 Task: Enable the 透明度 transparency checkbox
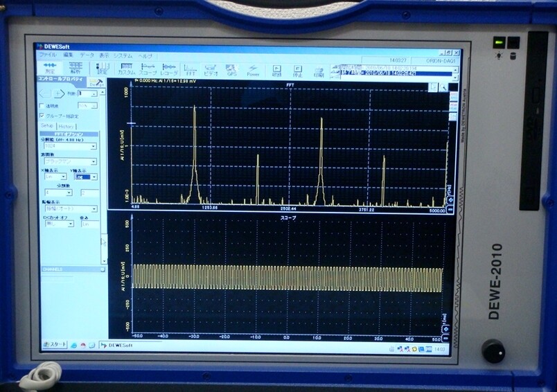click(42, 106)
